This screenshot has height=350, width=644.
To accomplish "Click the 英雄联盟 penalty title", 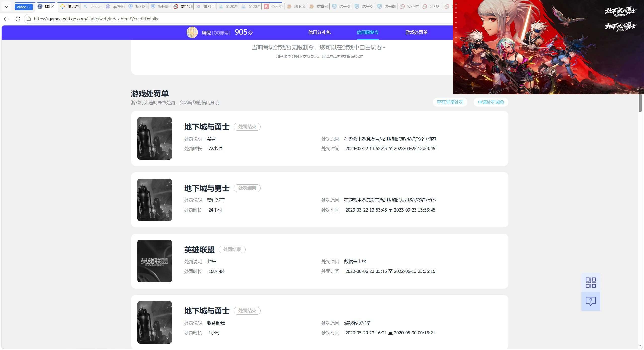I will 199,250.
